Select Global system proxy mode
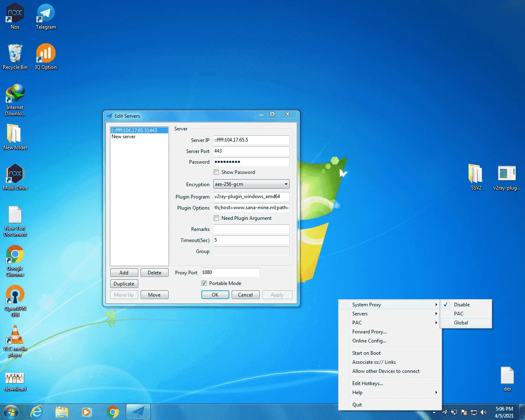The height and width of the screenshot is (420, 525). point(466,323)
